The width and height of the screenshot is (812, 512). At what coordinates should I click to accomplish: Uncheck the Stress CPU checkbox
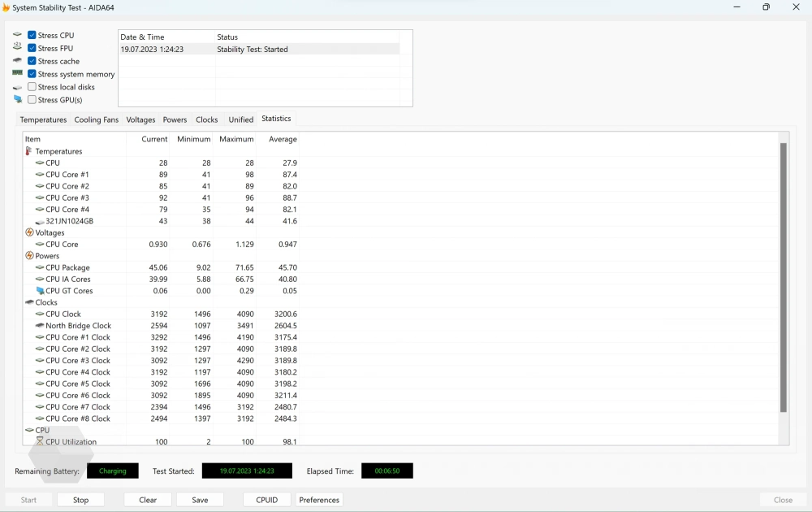tap(32, 36)
